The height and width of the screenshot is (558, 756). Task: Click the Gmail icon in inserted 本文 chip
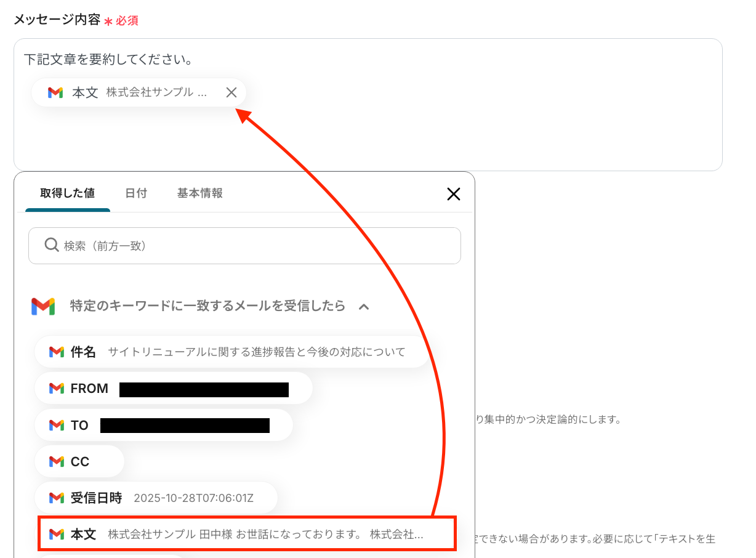tap(55, 93)
